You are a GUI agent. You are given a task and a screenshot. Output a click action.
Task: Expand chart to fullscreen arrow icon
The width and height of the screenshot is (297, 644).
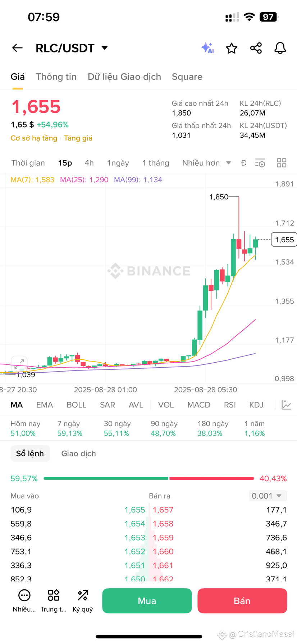click(x=19, y=364)
